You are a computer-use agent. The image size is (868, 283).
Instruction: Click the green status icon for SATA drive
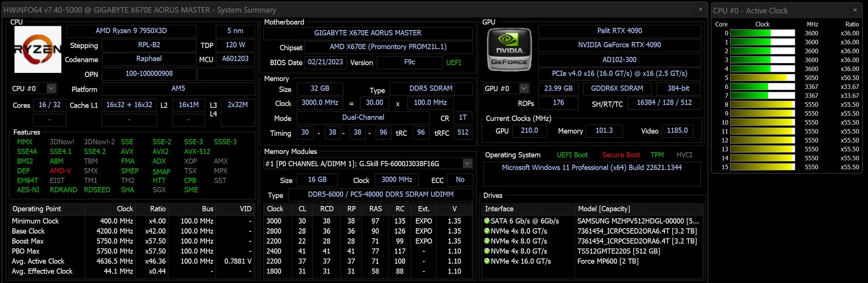(x=487, y=221)
